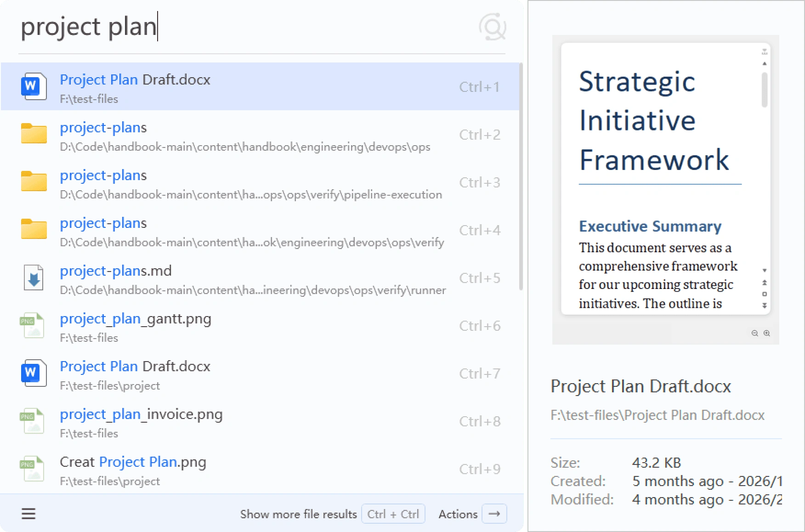Select Creat Project Plan.png result
This screenshot has width=805, height=532.
[260, 469]
